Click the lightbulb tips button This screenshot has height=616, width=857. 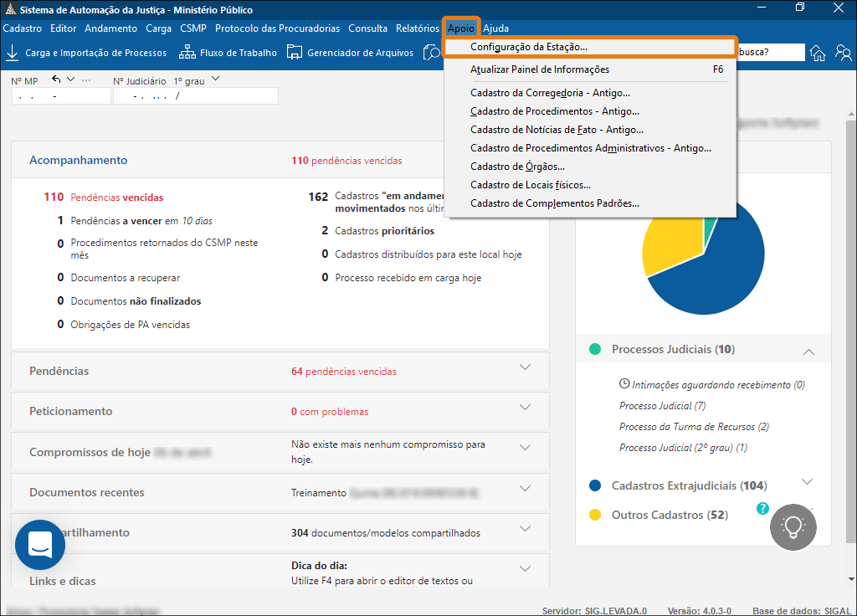pos(793,527)
